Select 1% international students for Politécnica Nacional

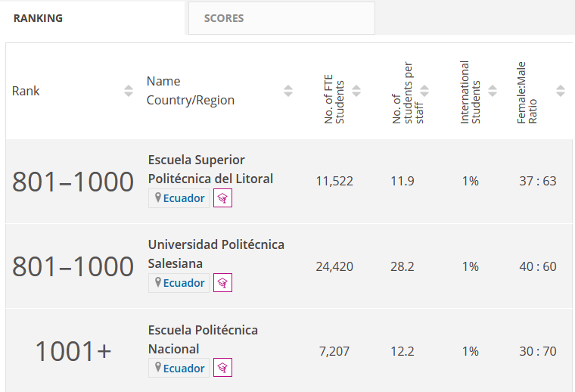471,351
